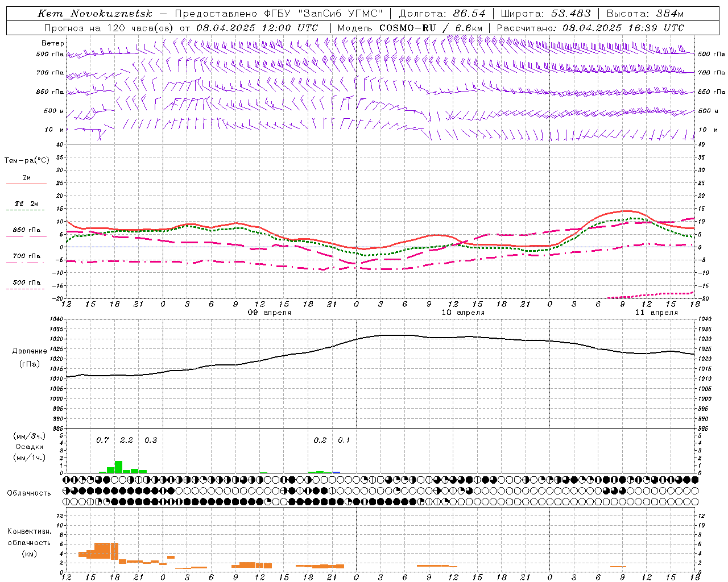Click the small blue precipitation bar
728x582 pixels.
coord(336,472)
